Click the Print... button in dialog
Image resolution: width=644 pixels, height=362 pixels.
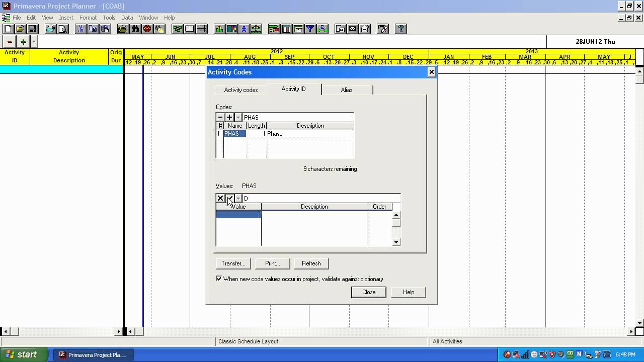(x=272, y=263)
